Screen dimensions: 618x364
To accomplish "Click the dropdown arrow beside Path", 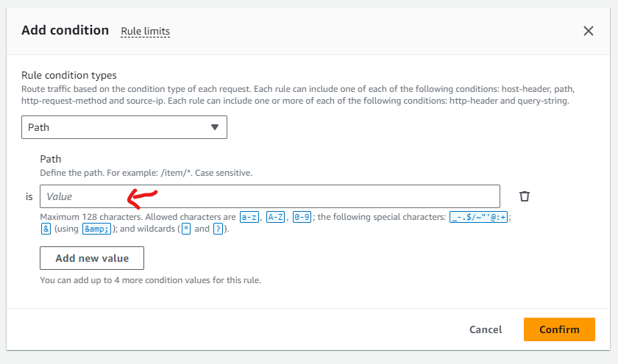I will 215,127.
